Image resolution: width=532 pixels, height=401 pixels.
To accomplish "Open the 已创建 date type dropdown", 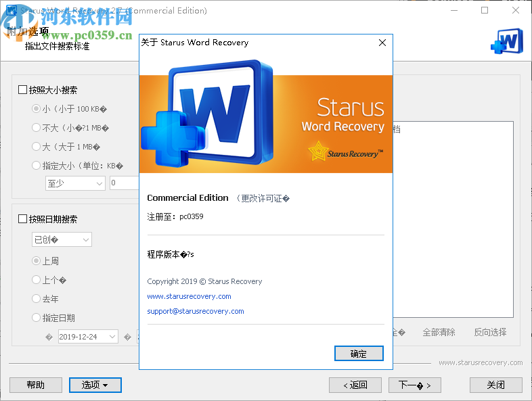I will (62, 239).
